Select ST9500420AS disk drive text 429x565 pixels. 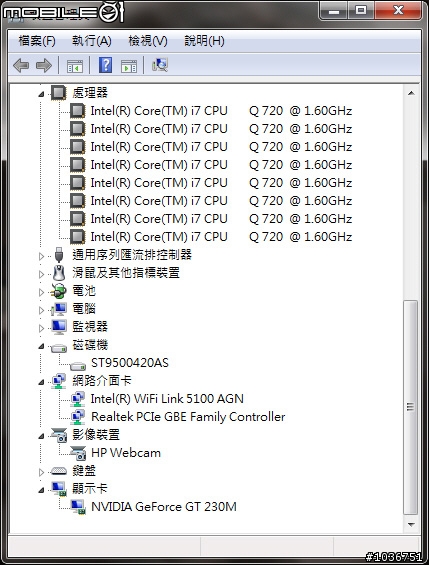point(130,362)
